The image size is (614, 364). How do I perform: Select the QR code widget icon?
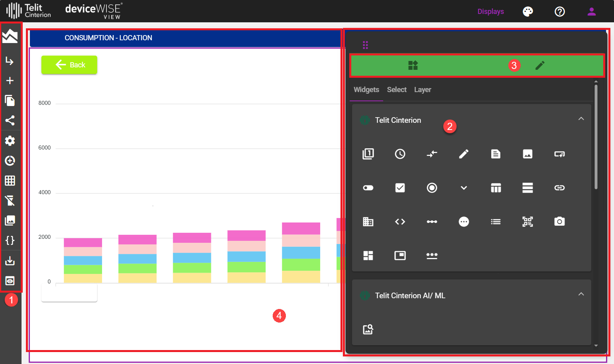click(527, 222)
